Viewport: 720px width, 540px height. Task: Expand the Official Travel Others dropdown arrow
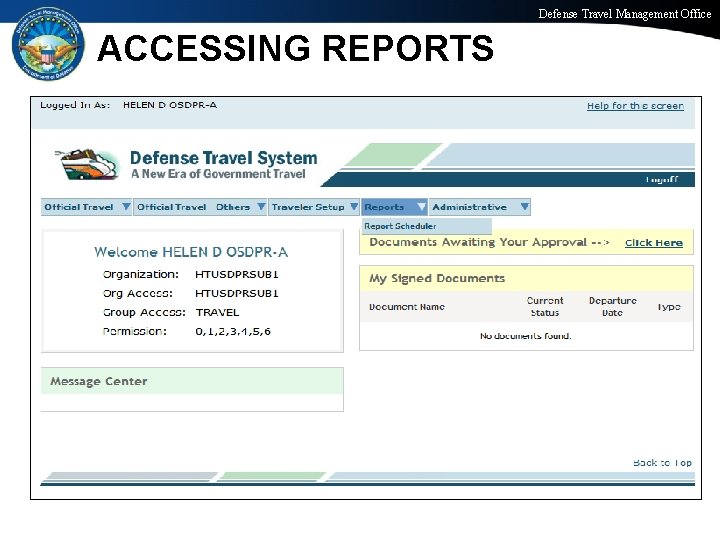[x=261, y=207]
